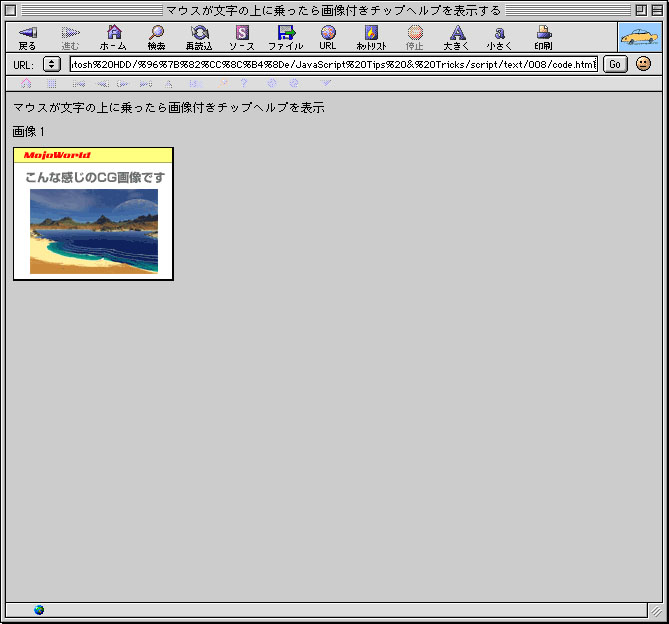Click the window resize grip corner

coord(656,611)
